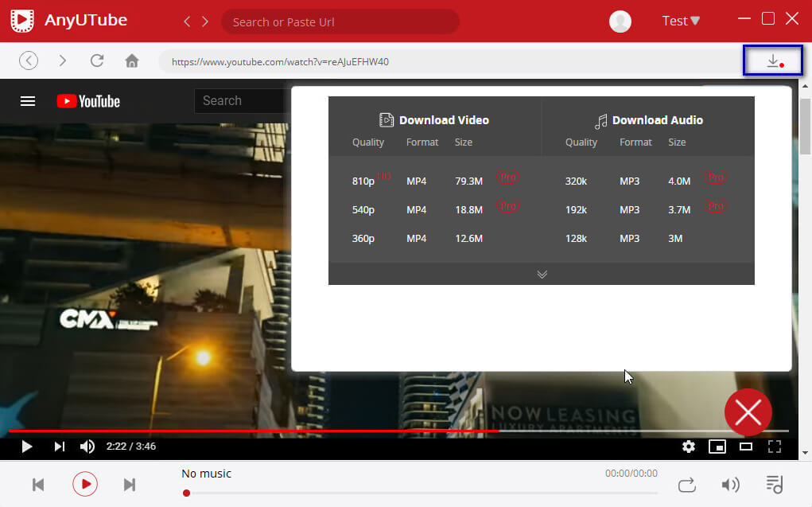Click the browser home icon

[132, 61]
